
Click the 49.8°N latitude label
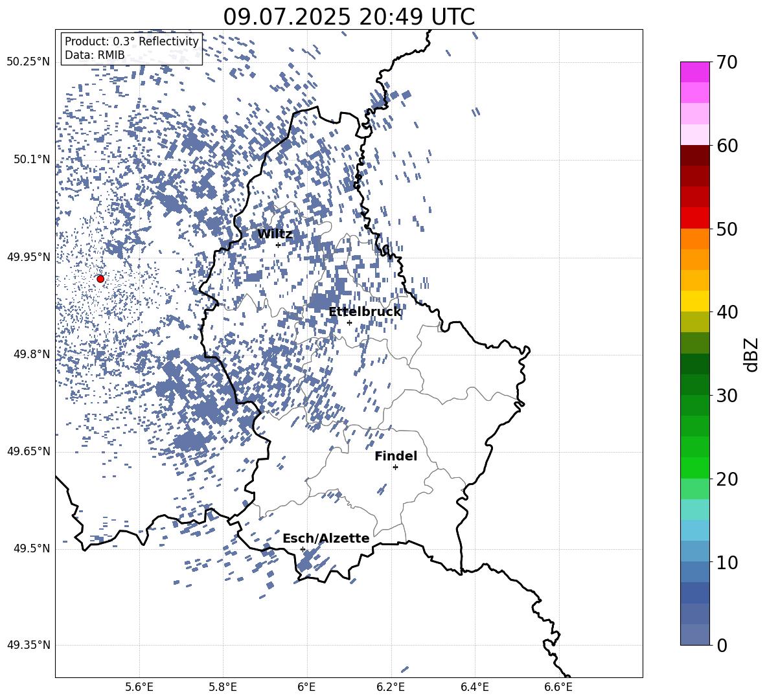pos(32,354)
